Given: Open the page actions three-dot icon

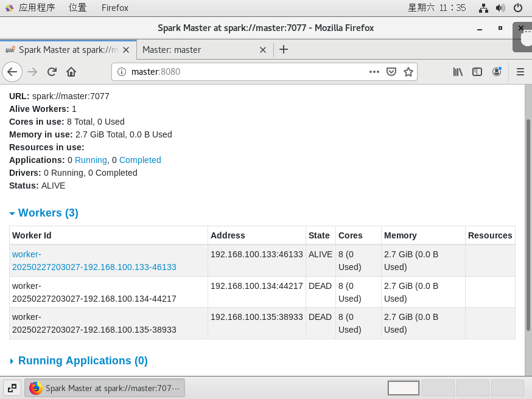Looking at the screenshot, I should [374, 72].
